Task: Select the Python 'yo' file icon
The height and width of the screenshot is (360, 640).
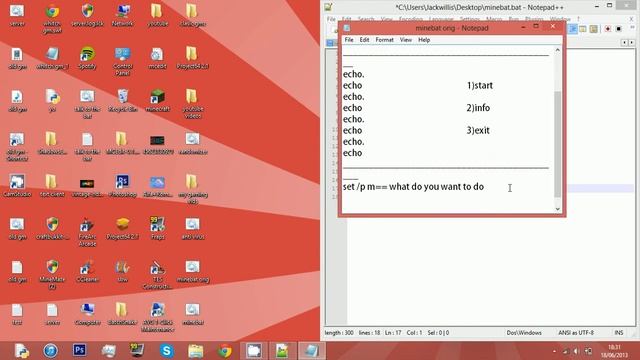Action: tap(52, 101)
